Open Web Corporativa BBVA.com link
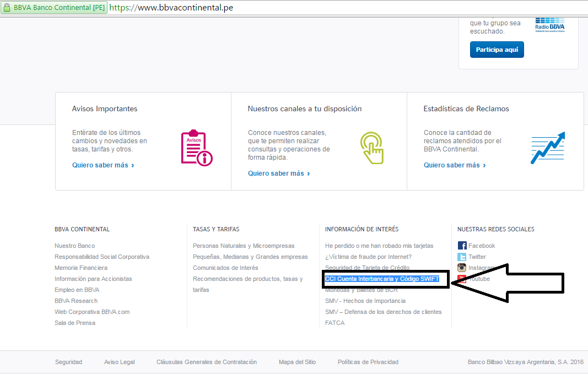 [92, 312]
